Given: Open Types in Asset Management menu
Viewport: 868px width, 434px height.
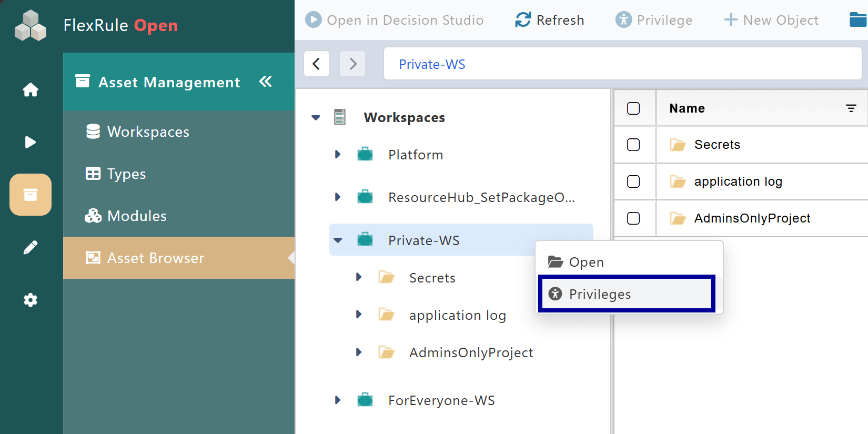Looking at the screenshot, I should [x=179, y=174].
